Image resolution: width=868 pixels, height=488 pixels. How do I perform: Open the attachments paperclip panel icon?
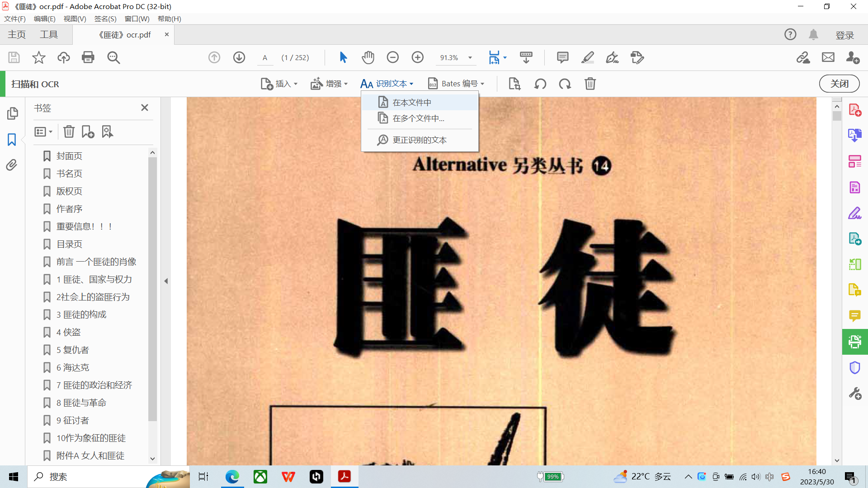coord(12,165)
